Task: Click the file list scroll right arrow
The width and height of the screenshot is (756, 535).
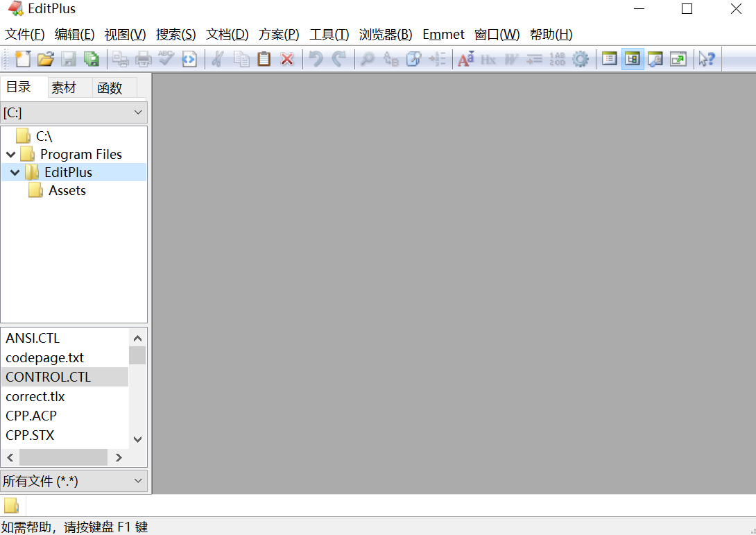Action: point(119,457)
